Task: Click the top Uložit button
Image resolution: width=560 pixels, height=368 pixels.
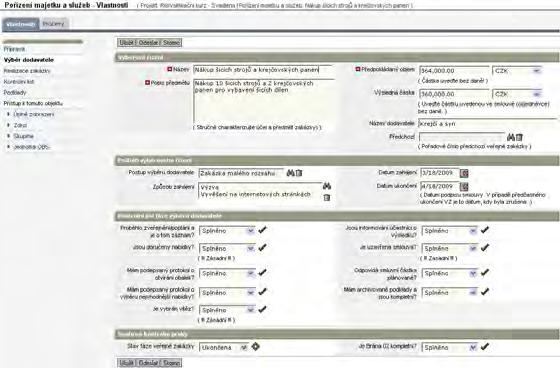Action: pos(126,43)
